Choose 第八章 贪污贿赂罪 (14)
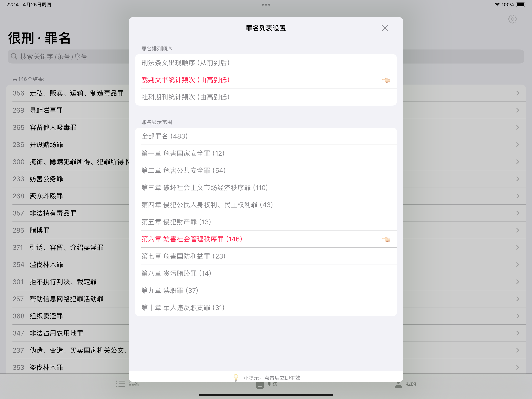This screenshot has width=532, height=399. 266,273
